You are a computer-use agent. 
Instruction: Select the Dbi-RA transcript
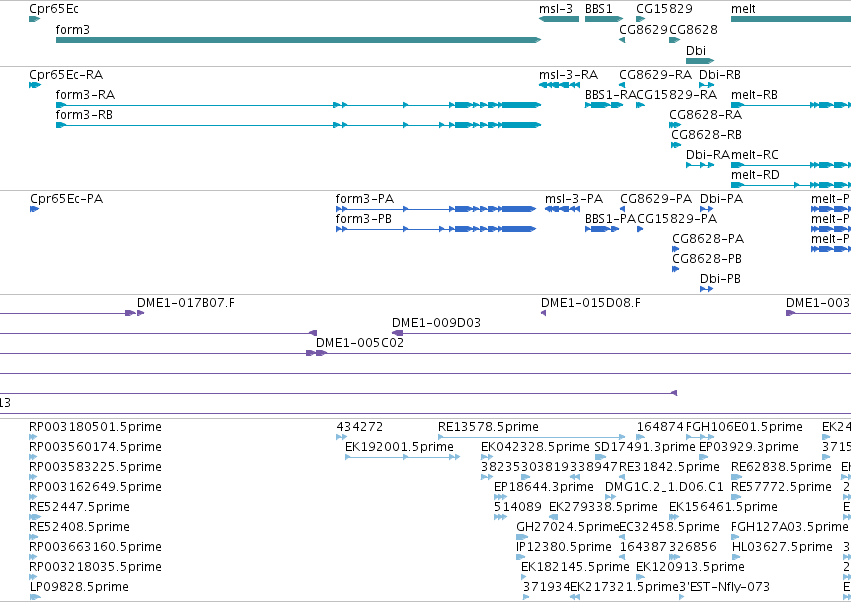click(700, 164)
